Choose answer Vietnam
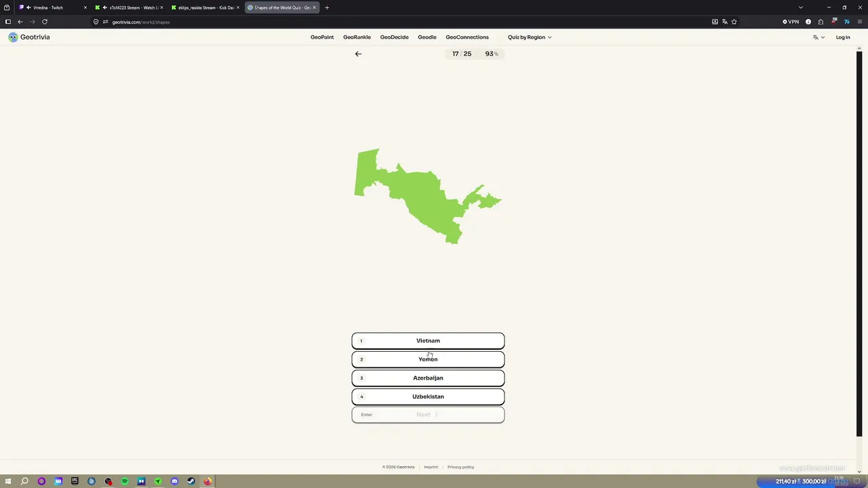This screenshot has height=488, width=868. click(428, 341)
